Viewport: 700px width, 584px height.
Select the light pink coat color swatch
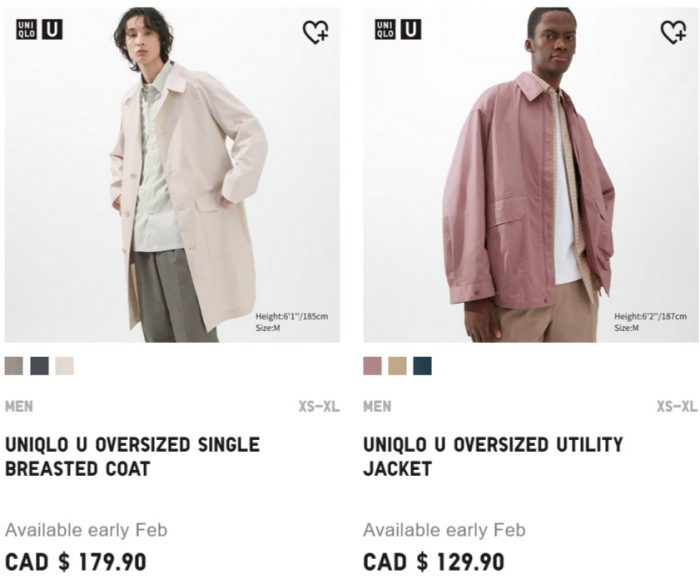pyautogui.click(x=65, y=366)
